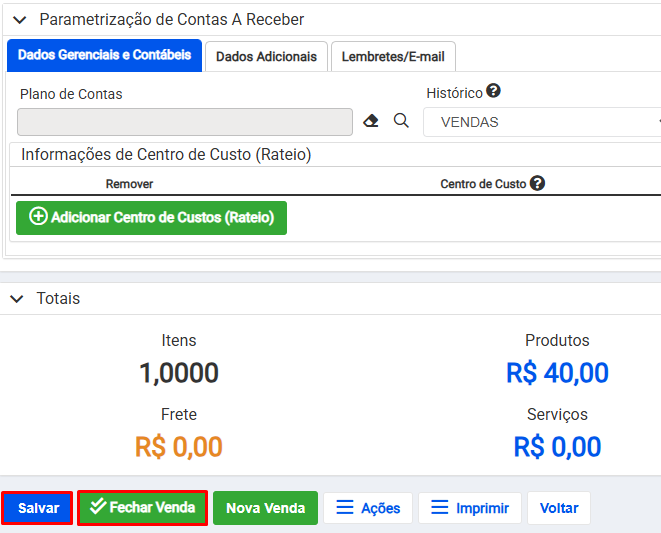Click the help icon next to Histórico
Viewport: 661px width, 533px height.
click(493, 91)
